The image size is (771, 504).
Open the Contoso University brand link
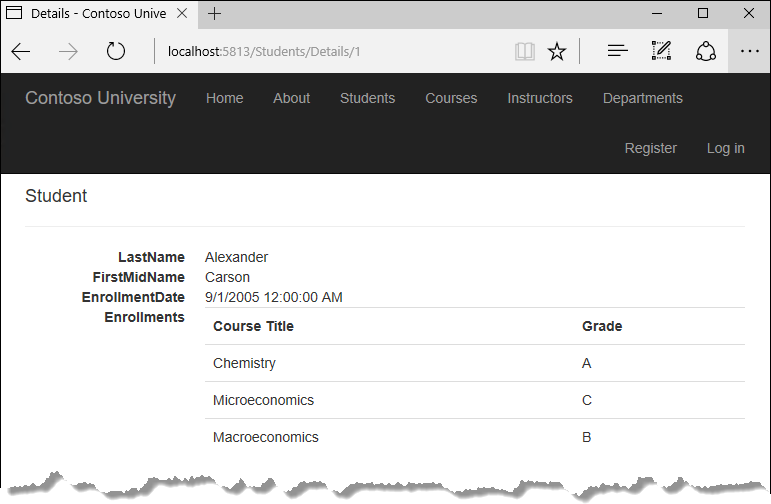point(100,98)
